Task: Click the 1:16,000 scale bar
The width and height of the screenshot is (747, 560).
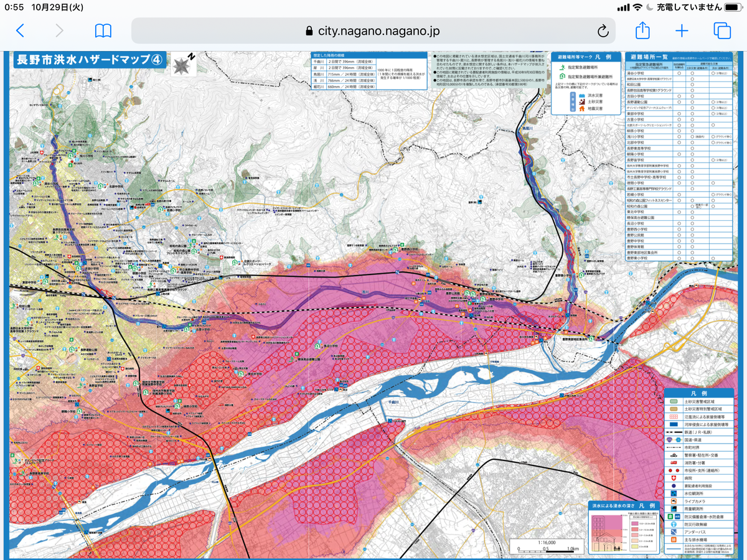Action: pos(547,546)
